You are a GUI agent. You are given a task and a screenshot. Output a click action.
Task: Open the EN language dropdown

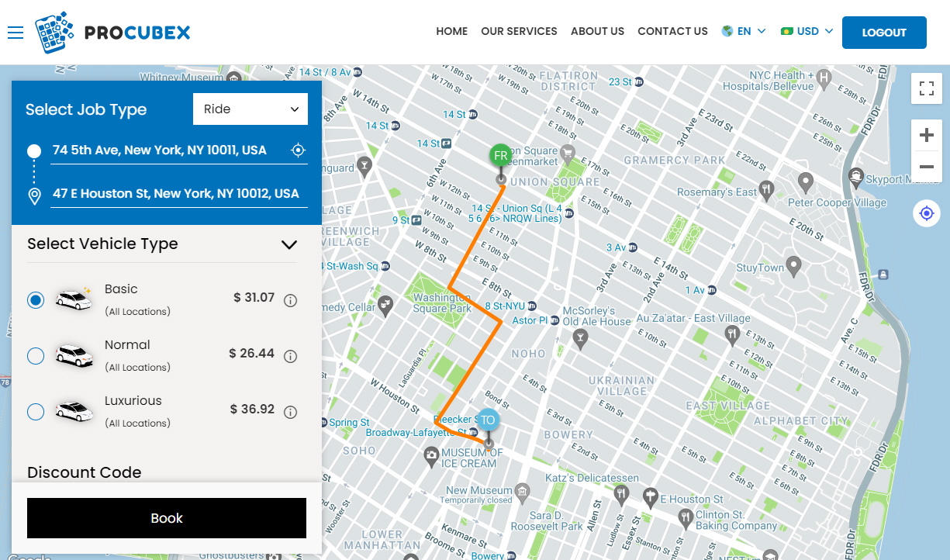coord(744,32)
